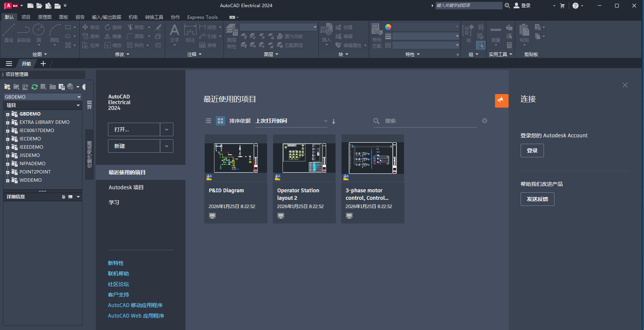Image resolution: width=644 pixels, height=330 pixels.
Task: Toggle sort direction arrow for recent projects
Action: coord(334,121)
